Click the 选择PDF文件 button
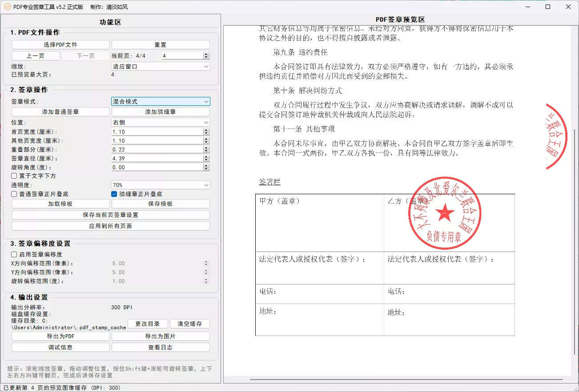Screen dimensions: 579x392 60,45
